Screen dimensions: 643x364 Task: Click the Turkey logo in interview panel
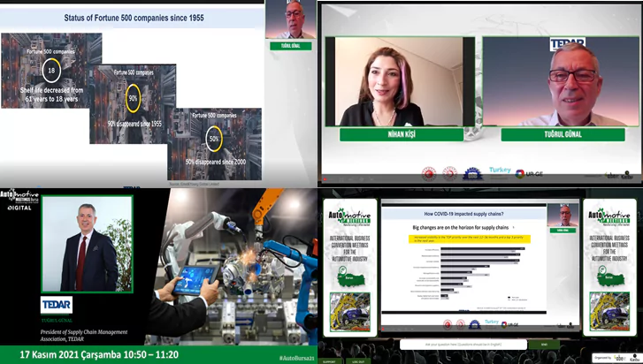click(x=499, y=171)
